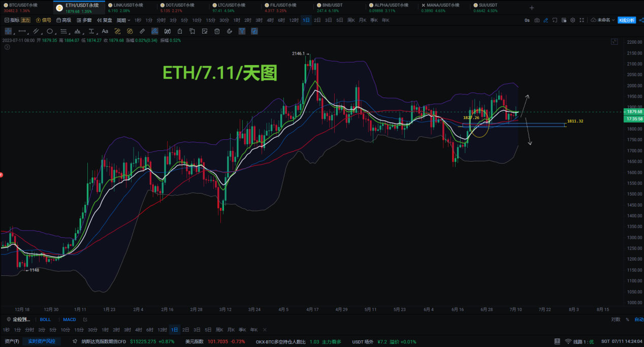The image size is (644, 347).
Task: Close the bottom timeframe bar
Action: (x=264, y=330)
